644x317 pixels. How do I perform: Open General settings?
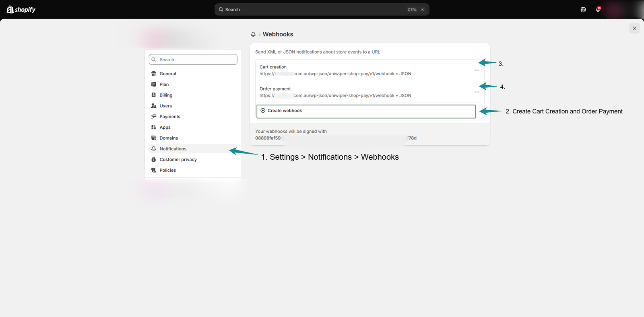coord(193,74)
